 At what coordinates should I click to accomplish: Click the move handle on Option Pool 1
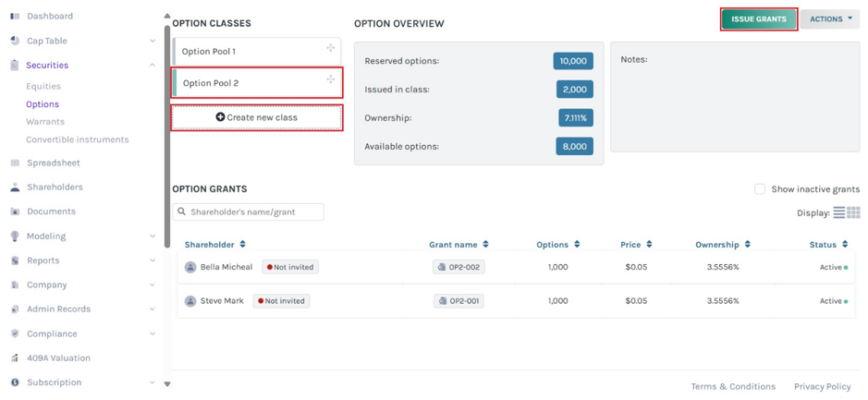pos(331,48)
